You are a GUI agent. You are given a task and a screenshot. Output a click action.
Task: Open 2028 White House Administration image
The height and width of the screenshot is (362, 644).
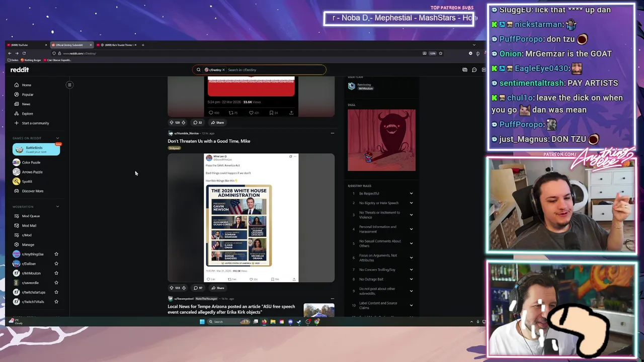point(239,226)
